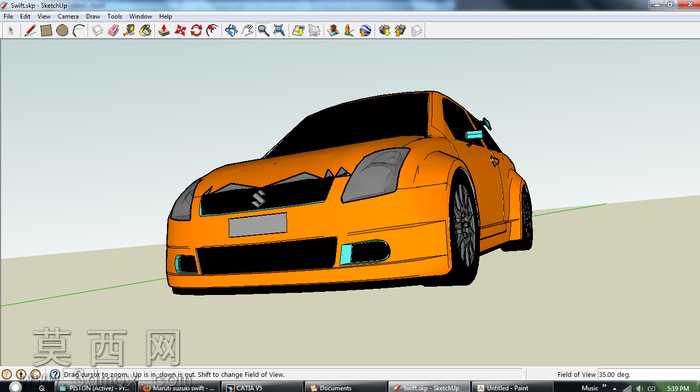Click the second circular status bar icon
Image resolution: width=700 pixels, height=392 pixels.
point(21,374)
